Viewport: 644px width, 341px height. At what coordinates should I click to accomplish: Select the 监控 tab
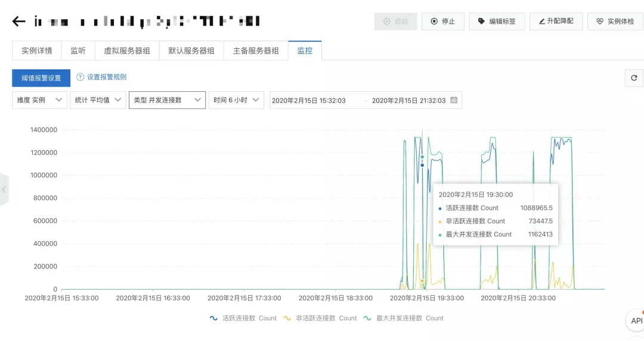click(305, 51)
